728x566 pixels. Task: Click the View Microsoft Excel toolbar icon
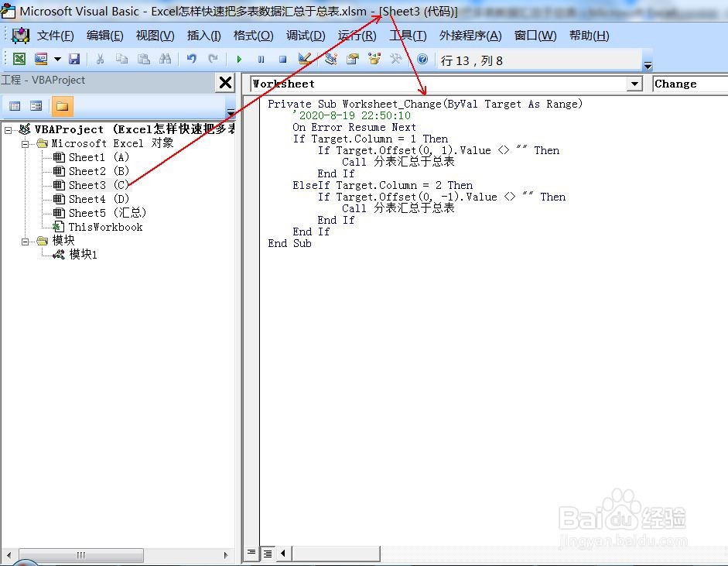(19, 59)
